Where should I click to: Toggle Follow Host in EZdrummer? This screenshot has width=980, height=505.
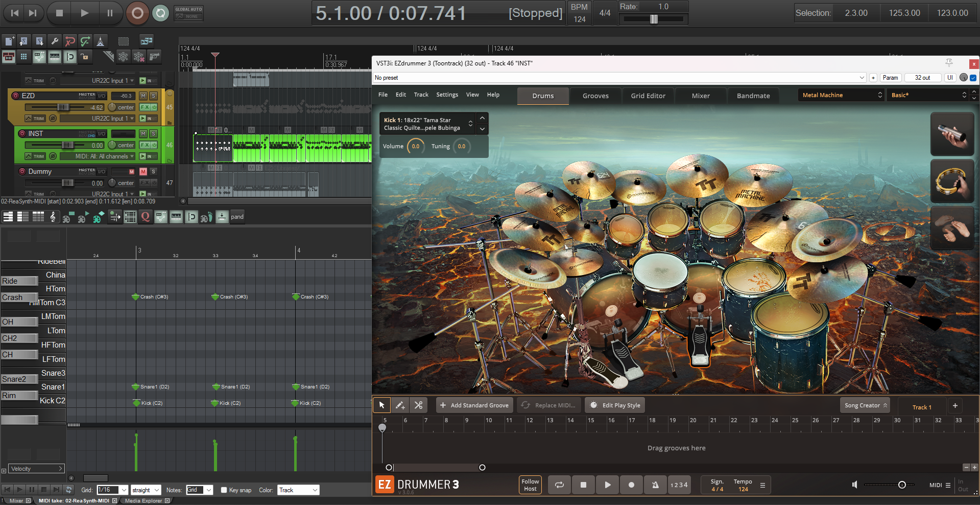coord(530,485)
